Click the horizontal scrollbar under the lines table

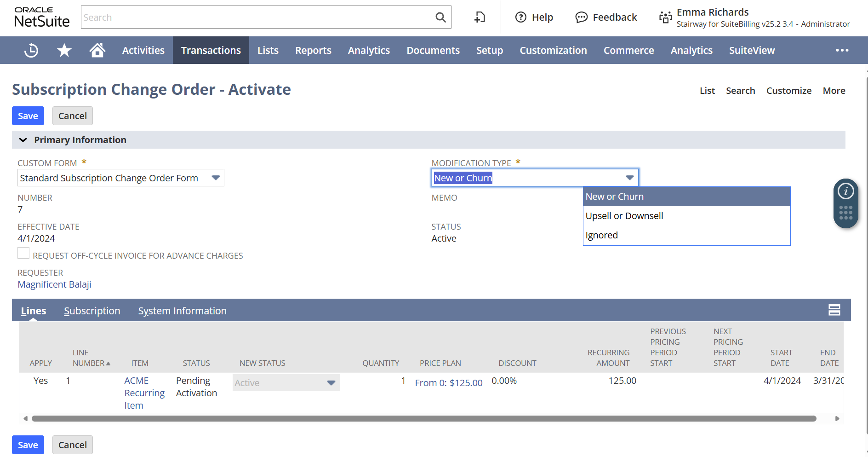[423, 418]
